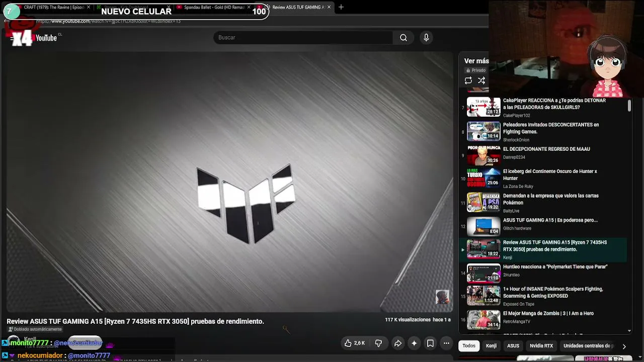The height and width of the screenshot is (362, 644).
Task: Close the Review ASUS TUF GAMING tab
Action: click(329, 7)
